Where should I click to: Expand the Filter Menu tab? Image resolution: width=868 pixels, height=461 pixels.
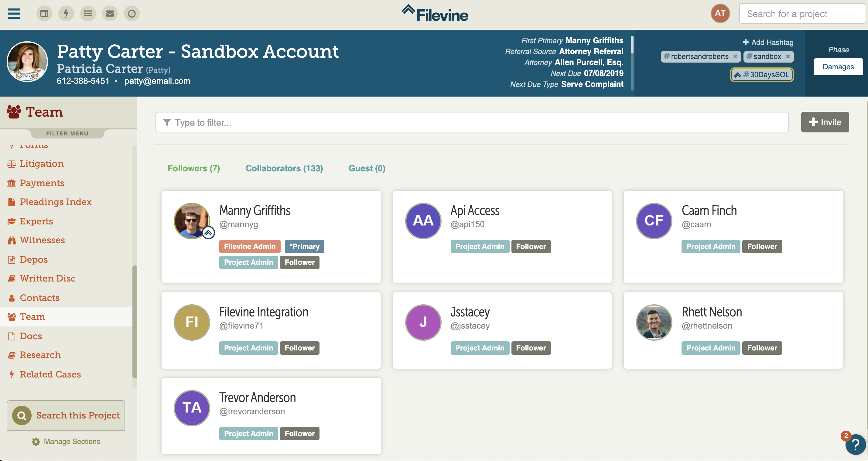tap(67, 133)
